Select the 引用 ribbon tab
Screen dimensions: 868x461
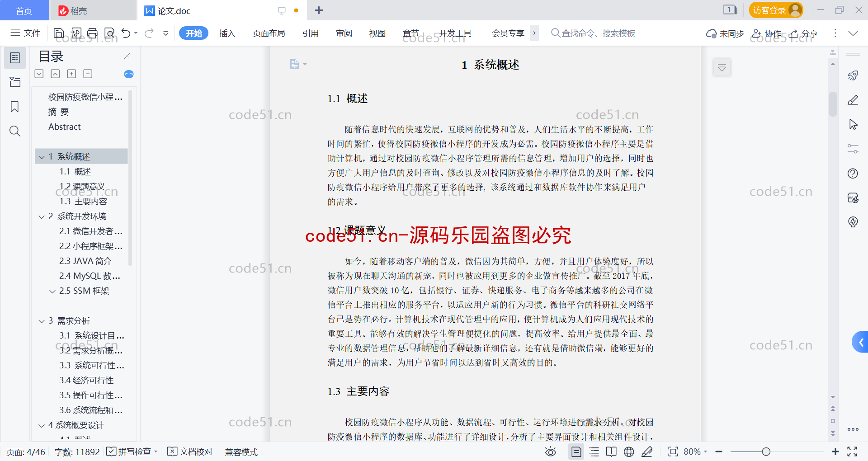(x=311, y=33)
